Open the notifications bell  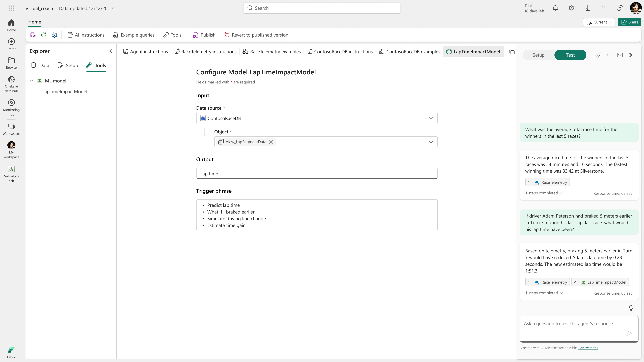[x=555, y=8]
